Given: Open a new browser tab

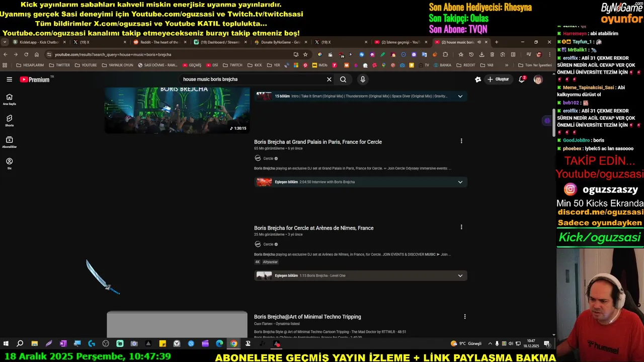Looking at the screenshot, I should (497, 42).
